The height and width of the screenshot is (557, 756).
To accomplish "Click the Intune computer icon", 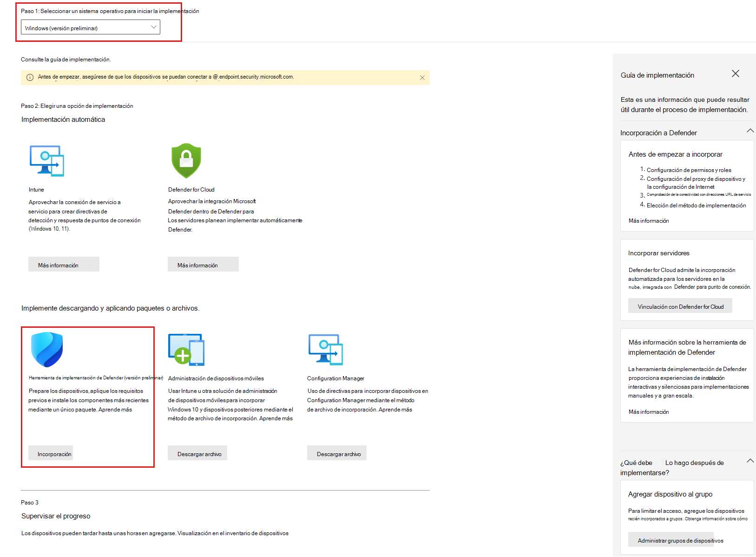I will coord(46,161).
